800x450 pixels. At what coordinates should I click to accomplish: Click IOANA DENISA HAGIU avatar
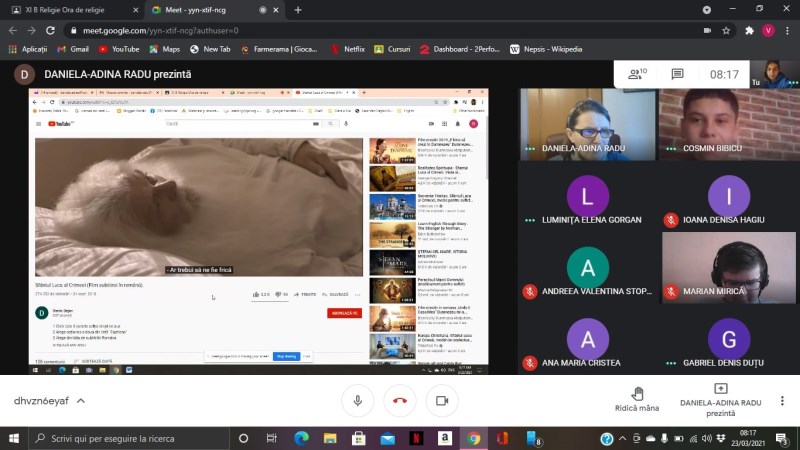tap(729, 196)
